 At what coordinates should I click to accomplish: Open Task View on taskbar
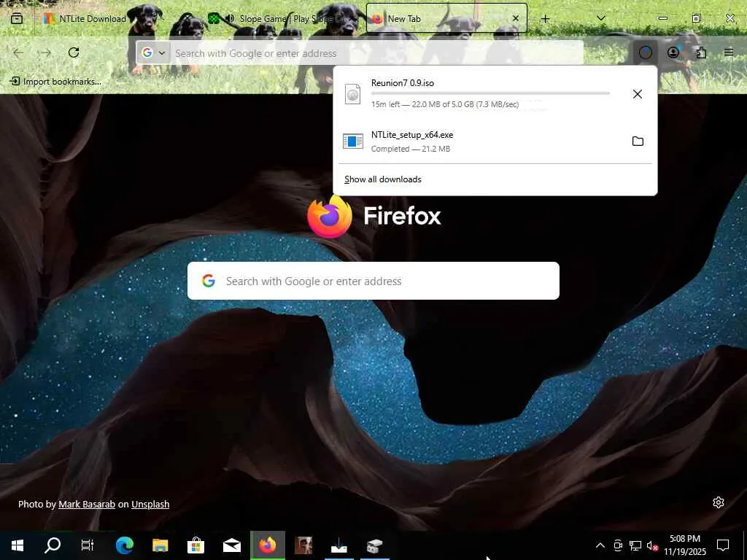(x=88, y=545)
